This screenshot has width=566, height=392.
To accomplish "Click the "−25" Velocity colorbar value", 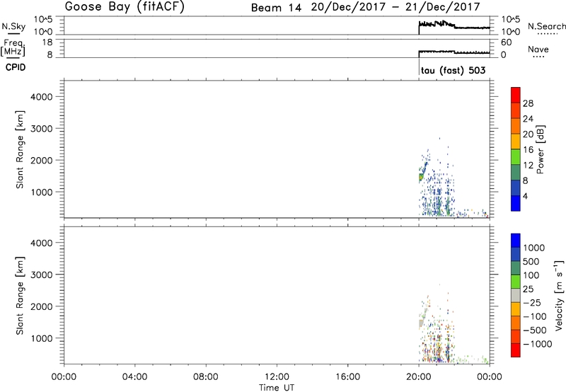I will click(x=531, y=302).
